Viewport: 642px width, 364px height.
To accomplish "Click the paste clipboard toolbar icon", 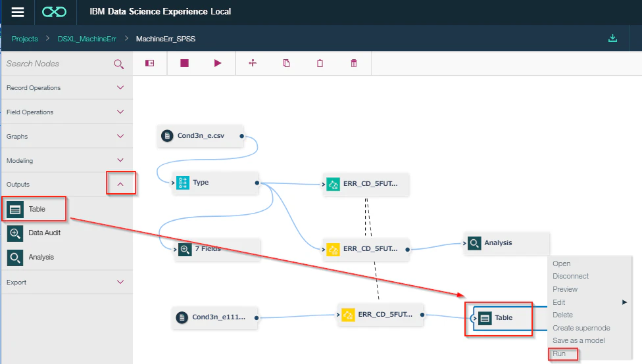I will 320,63.
